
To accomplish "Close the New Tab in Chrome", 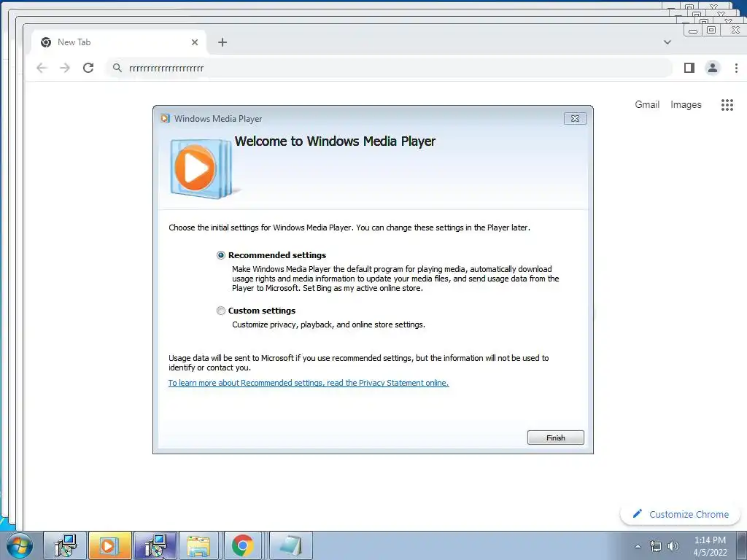I will click(x=194, y=42).
